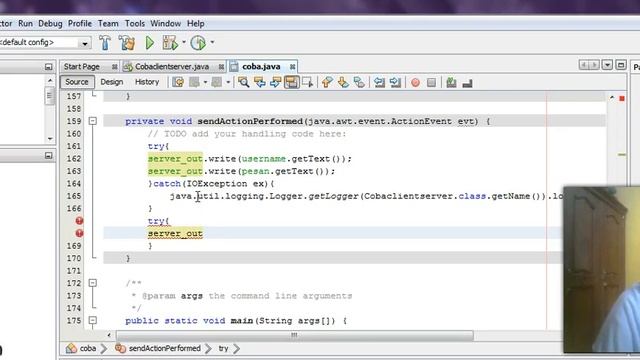Click the Debug Project icon
Viewport: 640px width, 360px height.
click(x=170, y=42)
